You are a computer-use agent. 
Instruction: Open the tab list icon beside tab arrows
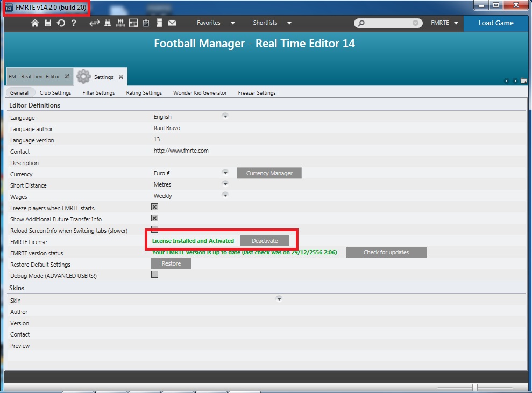pos(524,81)
